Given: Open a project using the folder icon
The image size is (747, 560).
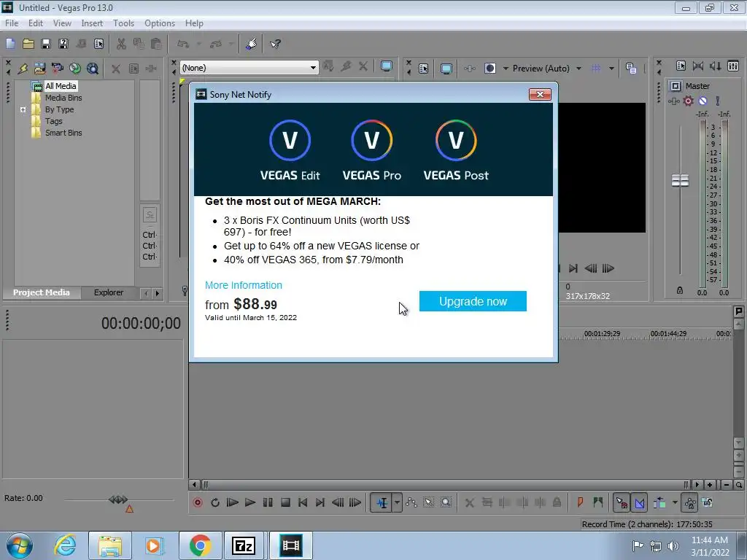Looking at the screenshot, I should tap(28, 44).
